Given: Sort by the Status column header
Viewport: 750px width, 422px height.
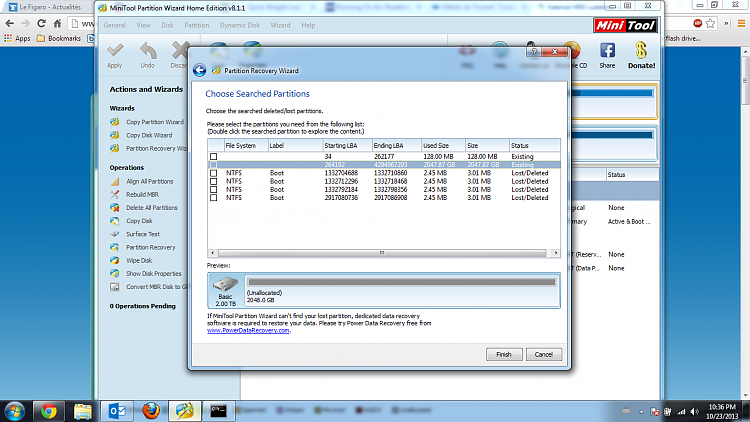Looking at the screenshot, I should pyautogui.click(x=535, y=145).
